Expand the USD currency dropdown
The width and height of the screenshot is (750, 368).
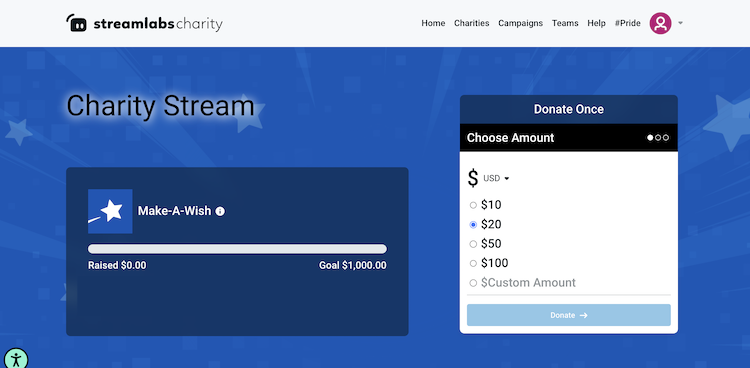[x=496, y=178]
